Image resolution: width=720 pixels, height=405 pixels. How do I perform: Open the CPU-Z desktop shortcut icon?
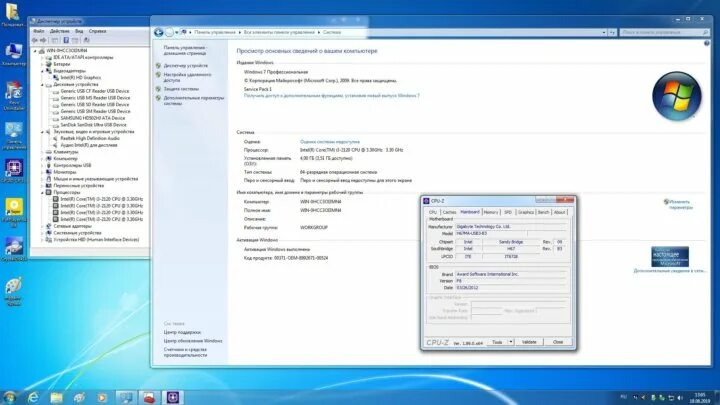(x=14, y=171)
